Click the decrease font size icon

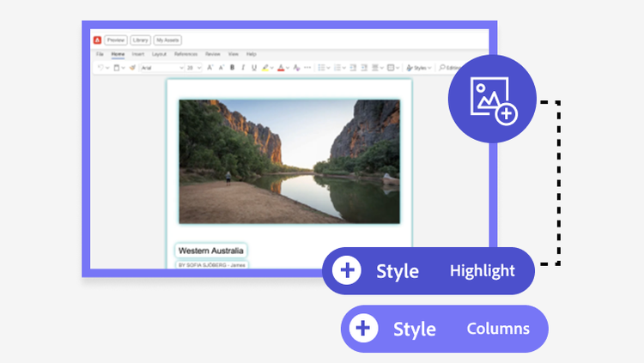pos(221,67)
